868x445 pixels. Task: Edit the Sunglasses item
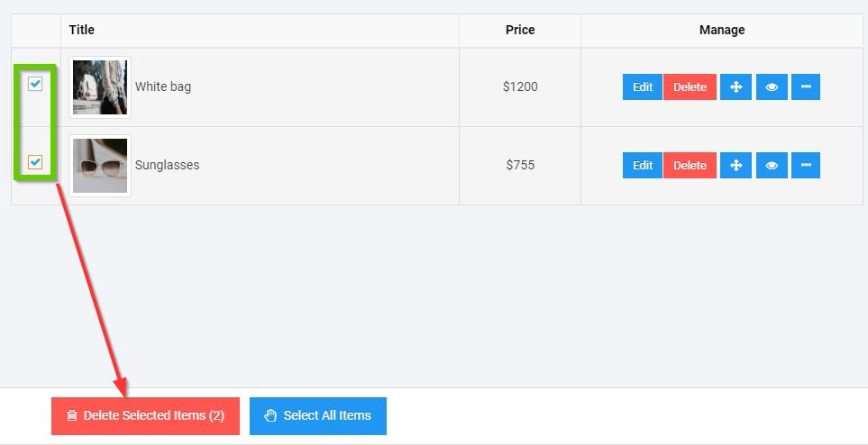[x=643, y=166]
